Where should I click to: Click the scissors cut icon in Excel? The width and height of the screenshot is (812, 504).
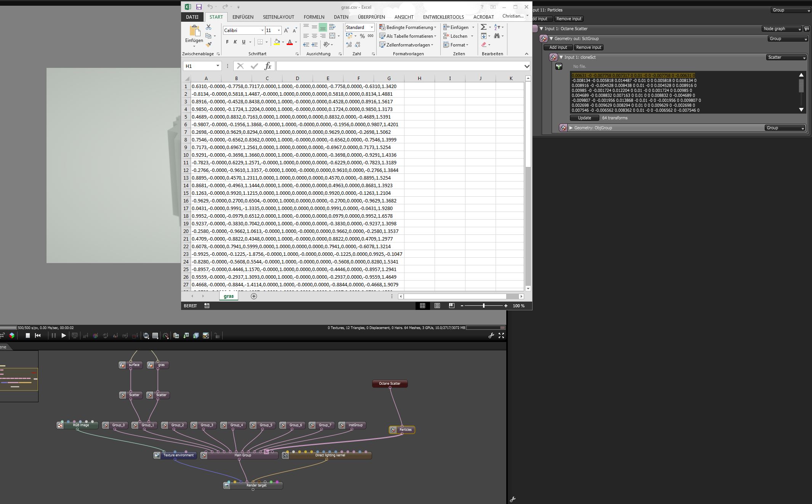coord(209,27)
